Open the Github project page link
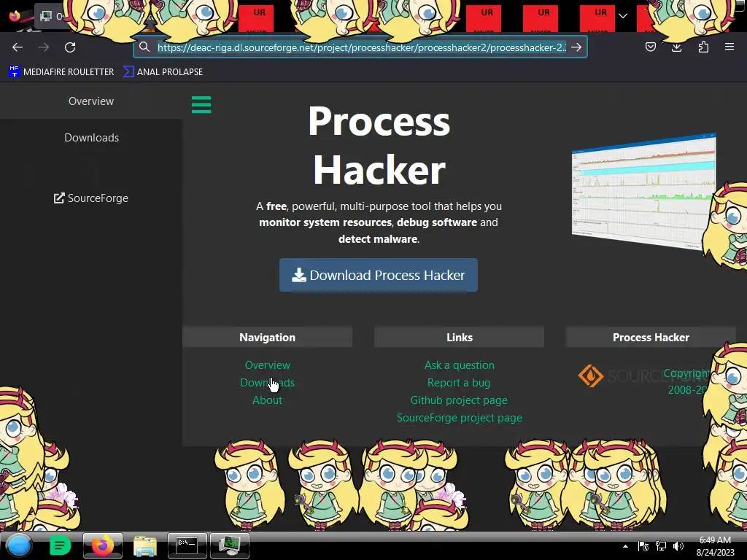The height and width of the screenshot is (560, 747). tap(459, 400)
